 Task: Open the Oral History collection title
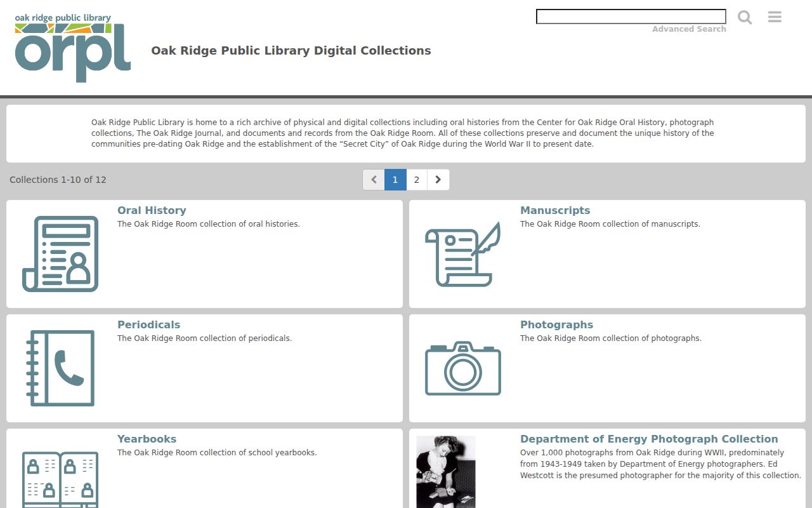click(x=152, y=210)
